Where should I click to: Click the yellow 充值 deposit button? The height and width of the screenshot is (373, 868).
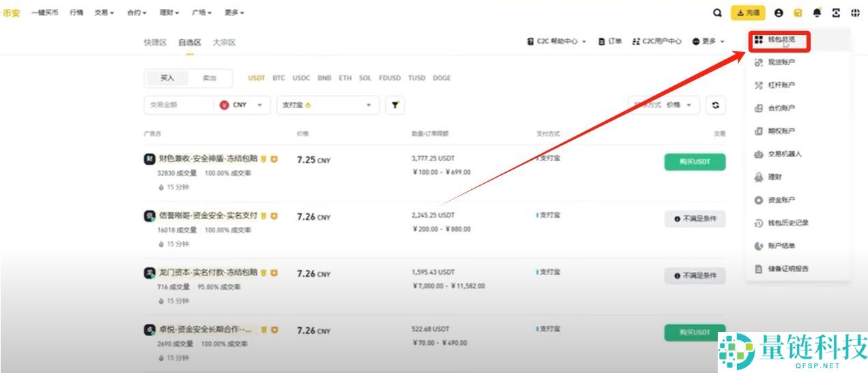pos(748,12)
